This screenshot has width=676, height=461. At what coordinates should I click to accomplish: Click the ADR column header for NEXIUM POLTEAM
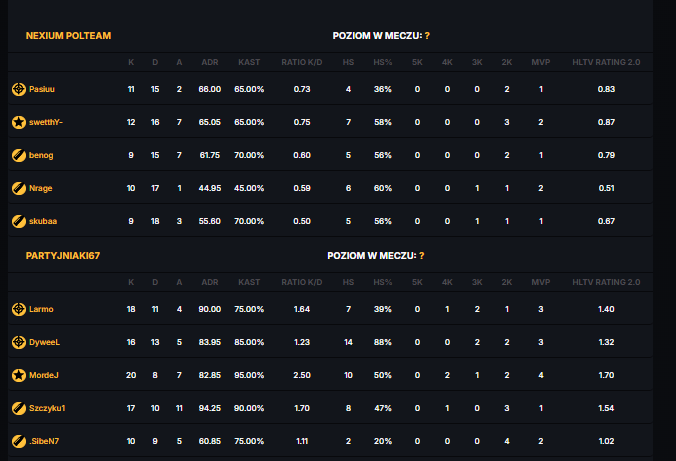pos(210,62)
